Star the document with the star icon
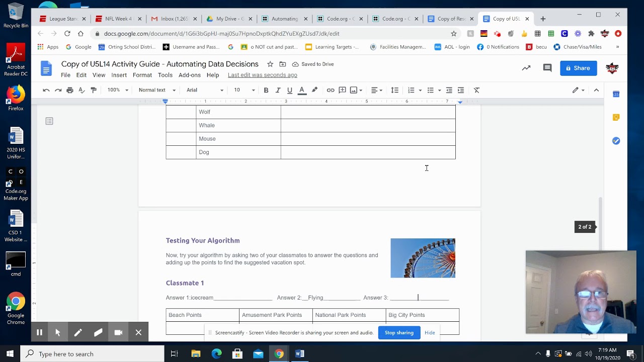 tap(270, 64)
